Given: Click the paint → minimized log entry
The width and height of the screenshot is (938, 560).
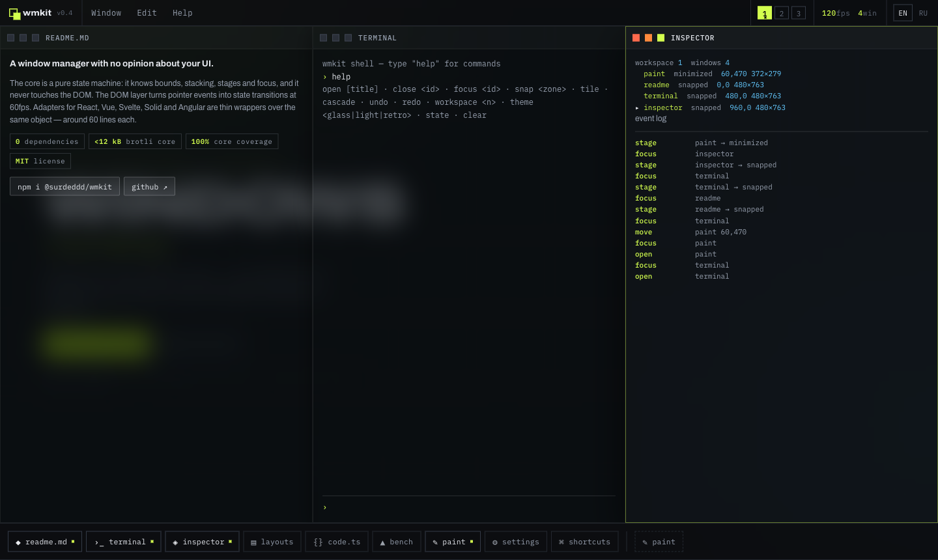Looking at the screenshot, I should click(x=782, y=143).
